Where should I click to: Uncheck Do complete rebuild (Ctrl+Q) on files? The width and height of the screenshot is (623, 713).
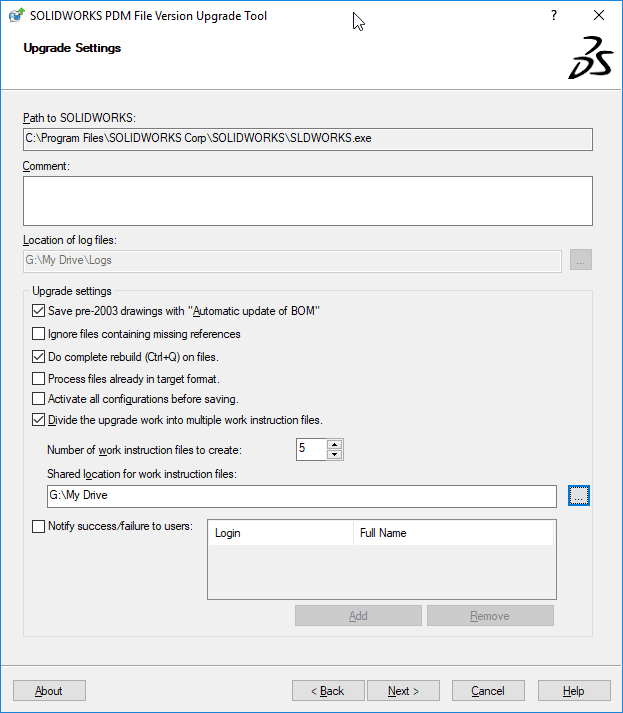[x=39, y=357]
